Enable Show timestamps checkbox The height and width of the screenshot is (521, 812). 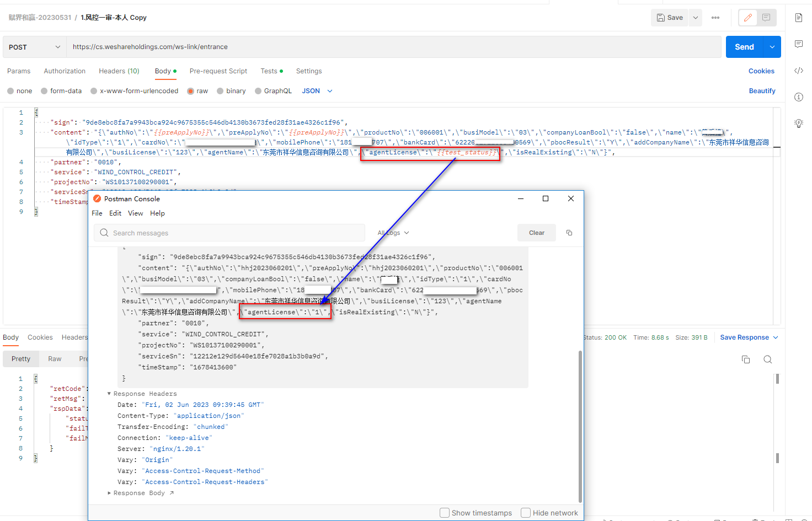point(445,513)
